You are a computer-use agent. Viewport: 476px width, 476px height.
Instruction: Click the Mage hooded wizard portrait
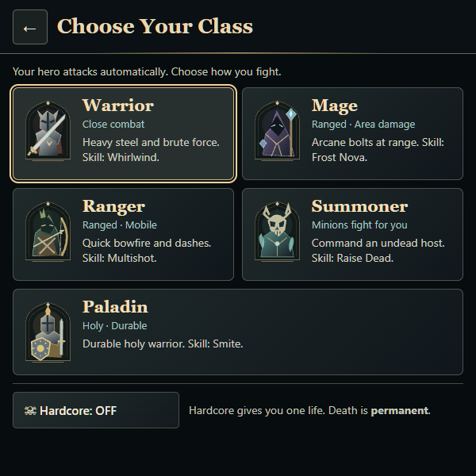[x=277, y=131]
